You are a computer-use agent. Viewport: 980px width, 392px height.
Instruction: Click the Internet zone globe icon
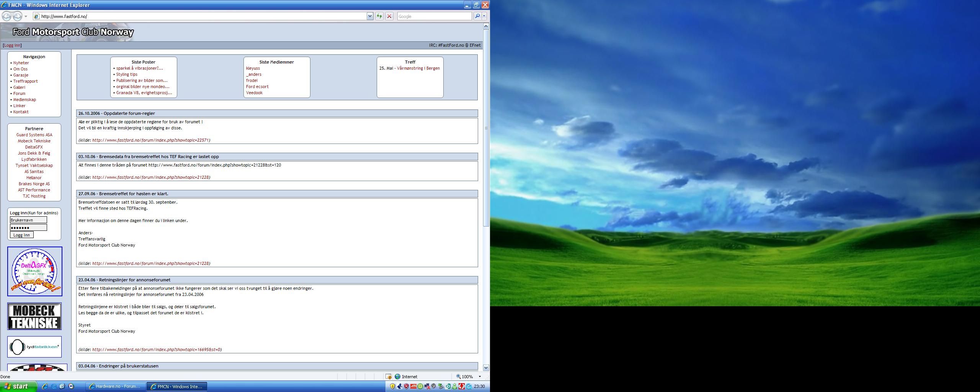coord(398,377)
